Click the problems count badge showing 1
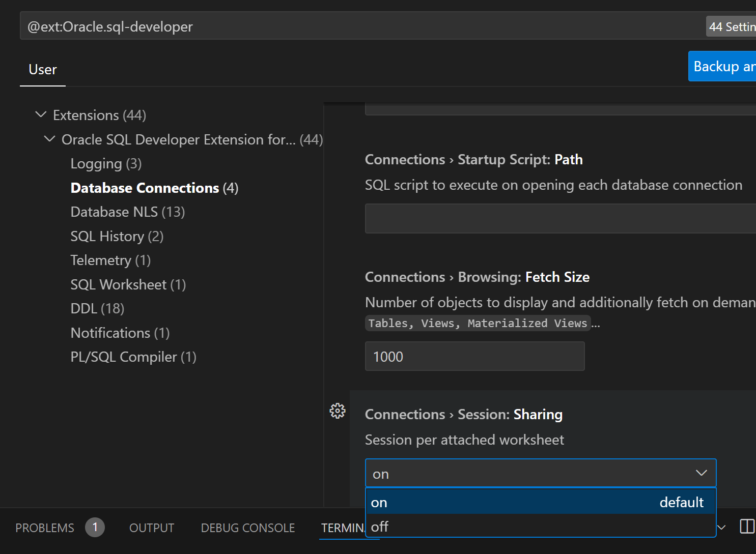Viewport: 756px width, 554px height. click(x=95, y=528)
